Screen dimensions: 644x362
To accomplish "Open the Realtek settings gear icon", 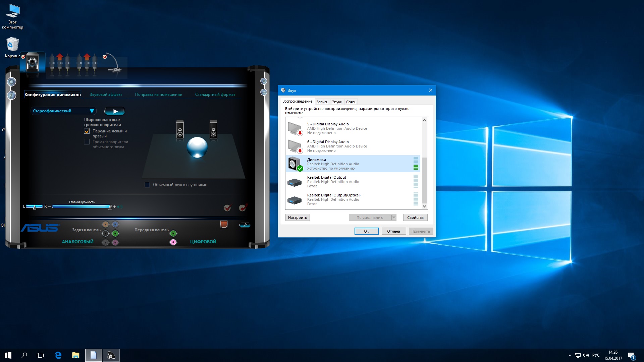I will pos(12,82).
